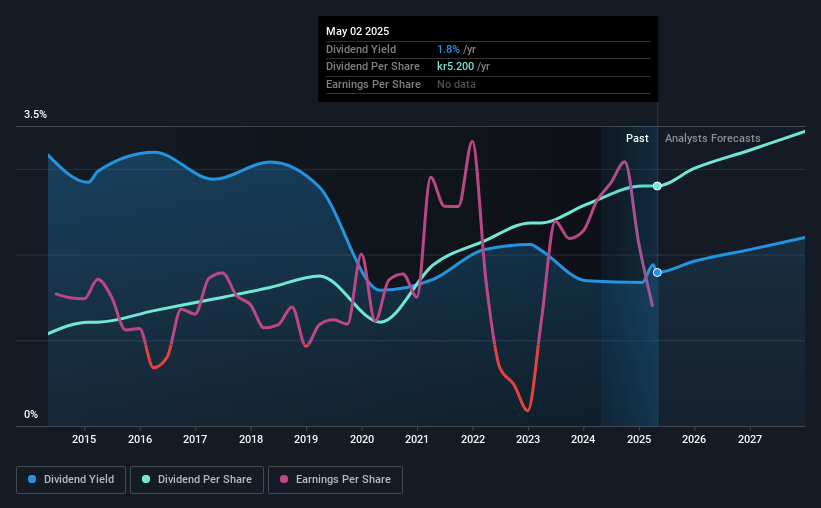Click the 'May 02 2025' tooltip date

pyautogui.click(x=358, y=31)
